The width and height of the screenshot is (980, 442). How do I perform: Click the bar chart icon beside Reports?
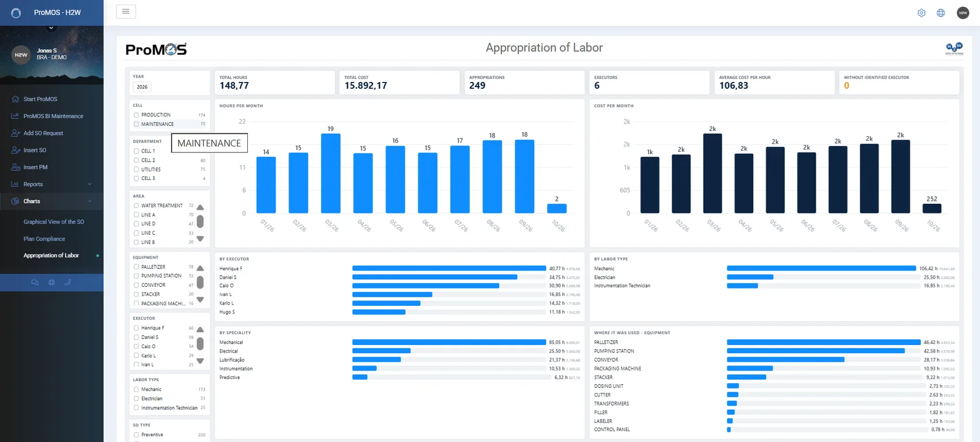15,184
